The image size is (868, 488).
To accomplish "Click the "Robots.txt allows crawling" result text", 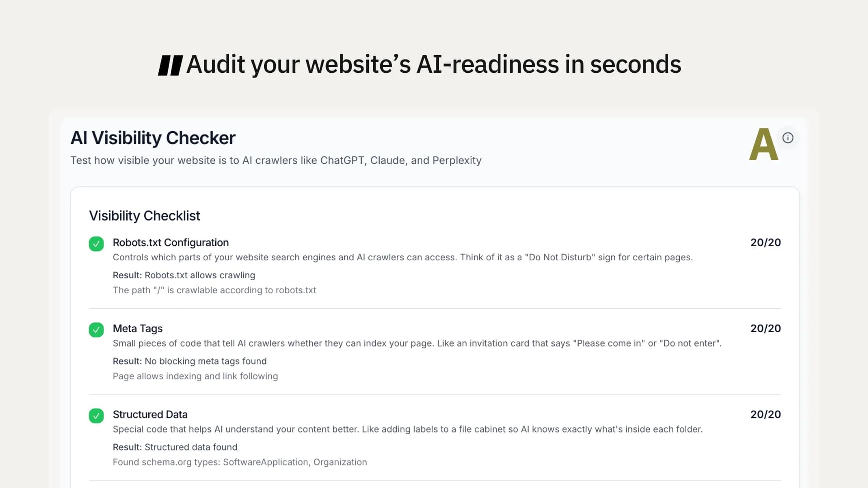I will point(184,275).
